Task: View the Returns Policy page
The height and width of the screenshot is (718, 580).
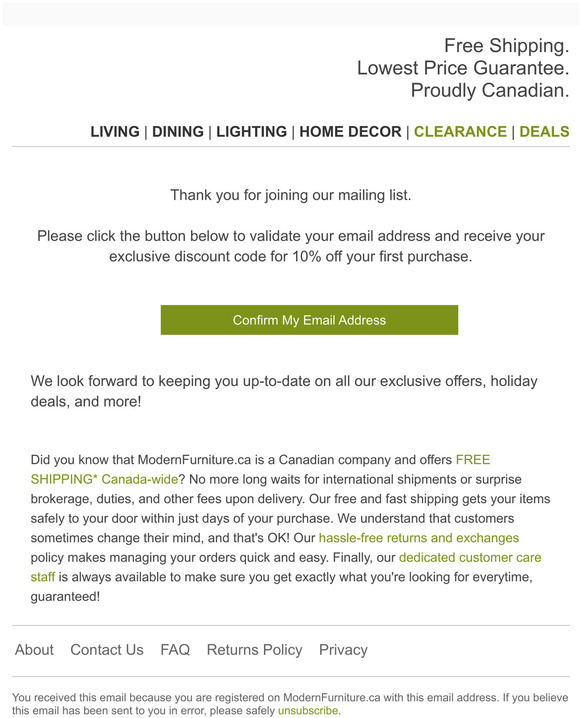Action: pyautogui.click(x=255, y=650)
